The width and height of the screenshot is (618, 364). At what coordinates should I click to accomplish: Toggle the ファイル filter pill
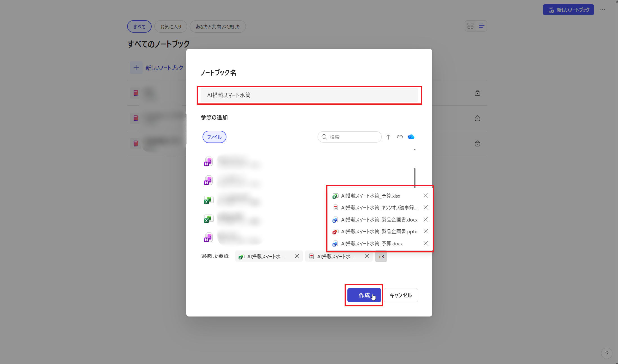click(214, 137)
